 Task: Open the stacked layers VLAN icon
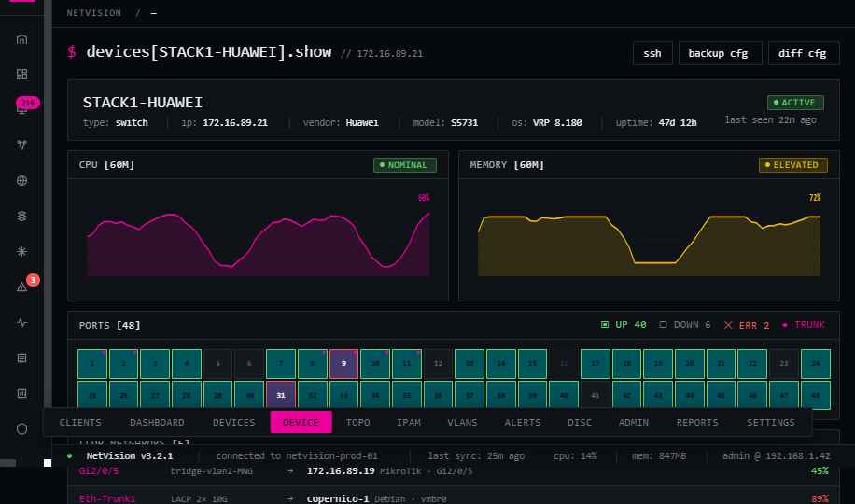click(x=21, y=216)
